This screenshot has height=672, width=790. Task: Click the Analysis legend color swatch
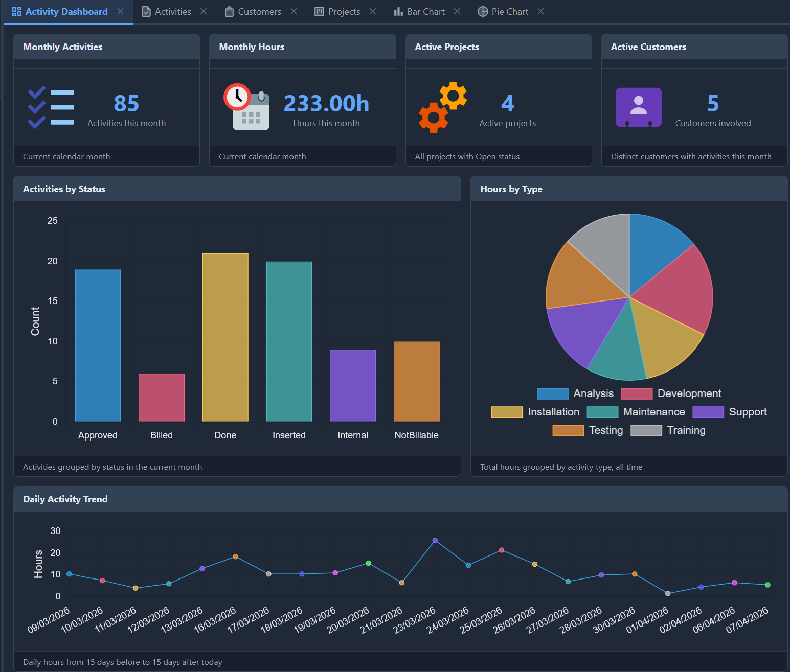[552, 393]
